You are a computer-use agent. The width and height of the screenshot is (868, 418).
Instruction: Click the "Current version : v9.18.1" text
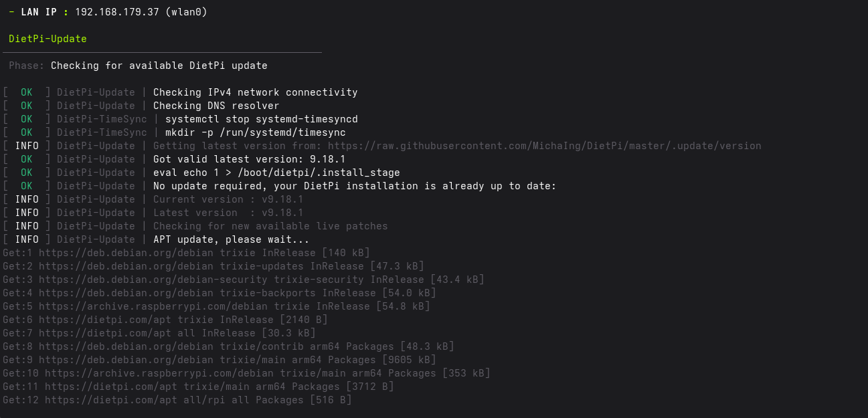(228, 199)
